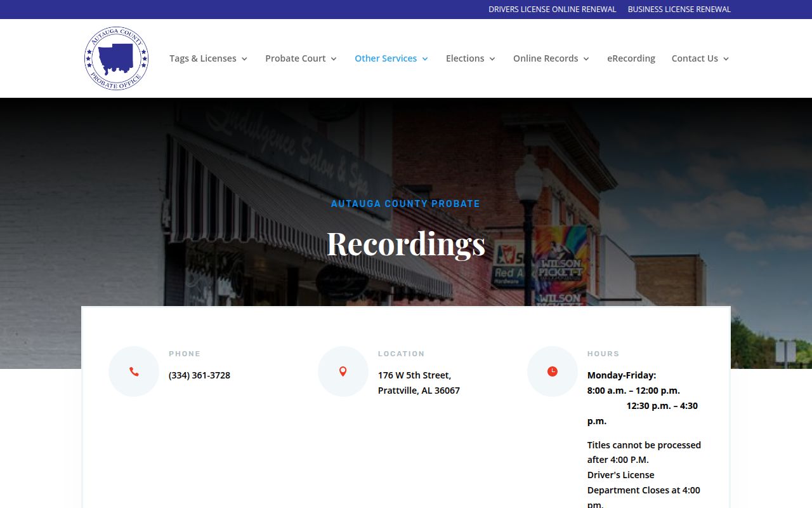The width and height of the screenshot is (812, 508).
Task: Open Drivers License Online Renewal link
Action: pos(552,10)
